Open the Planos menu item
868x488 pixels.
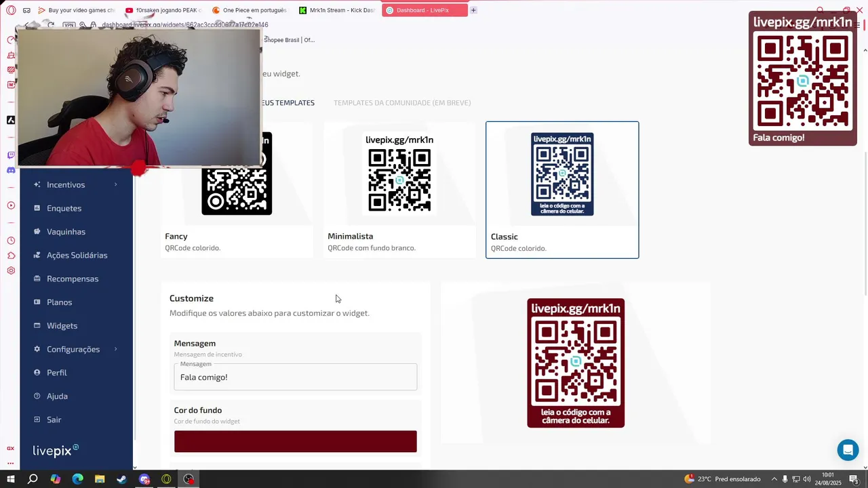59,302
